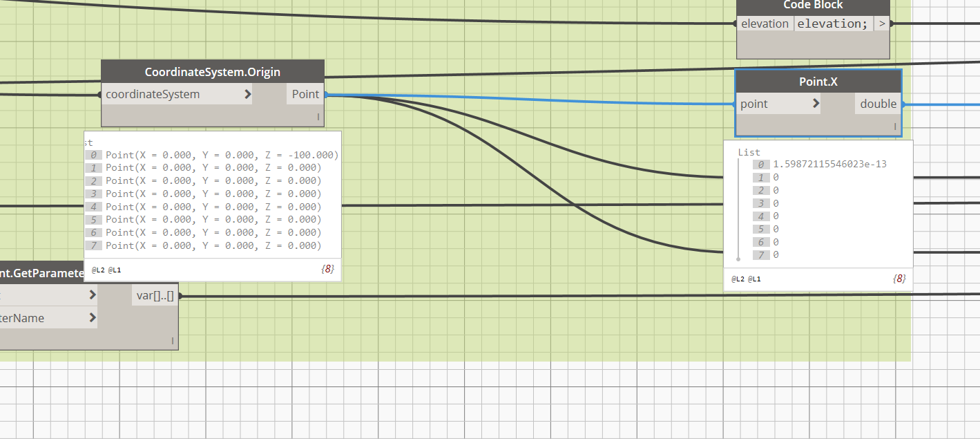Select row 5 in the Origin point list
The width and height of the screenshot is (980, 439).
(x=204, y=219)
